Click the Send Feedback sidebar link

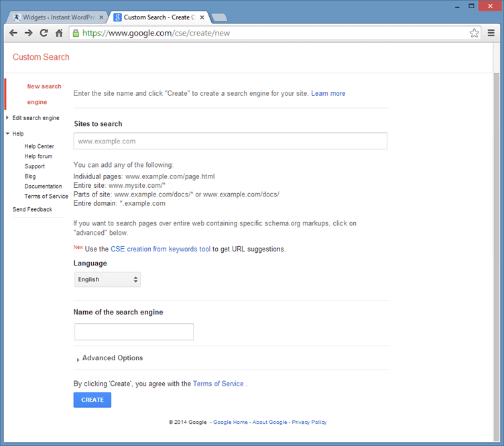32,210
